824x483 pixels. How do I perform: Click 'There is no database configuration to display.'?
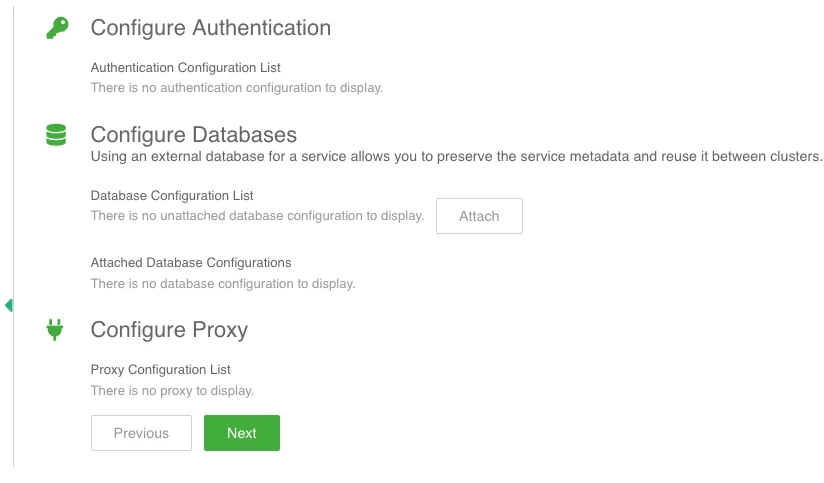[223, 284]
